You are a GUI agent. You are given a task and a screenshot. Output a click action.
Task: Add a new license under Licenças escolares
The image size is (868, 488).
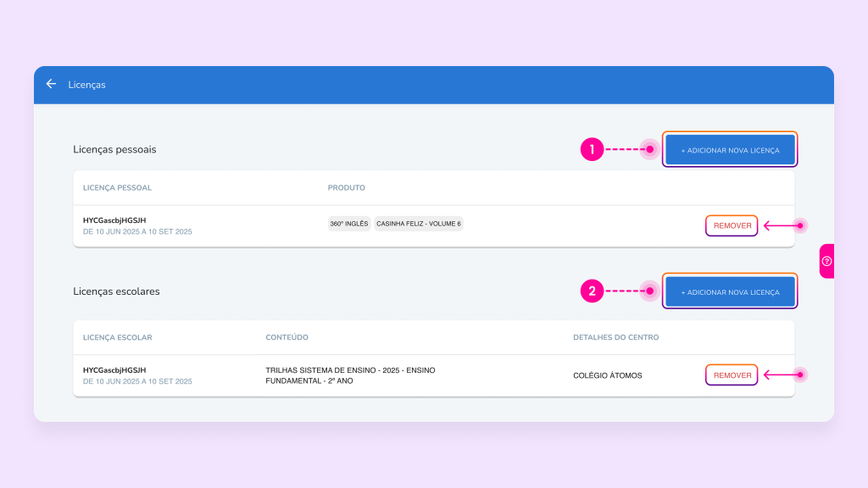730,291
